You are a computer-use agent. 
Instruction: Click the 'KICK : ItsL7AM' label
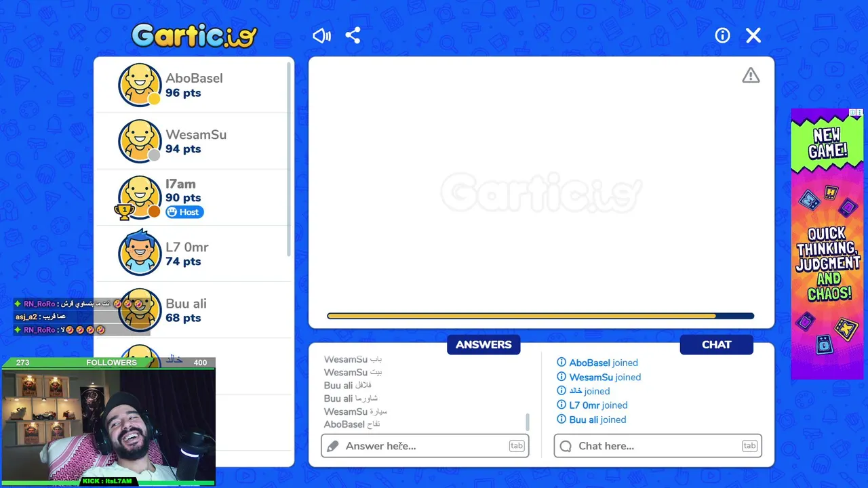(107, 481)
